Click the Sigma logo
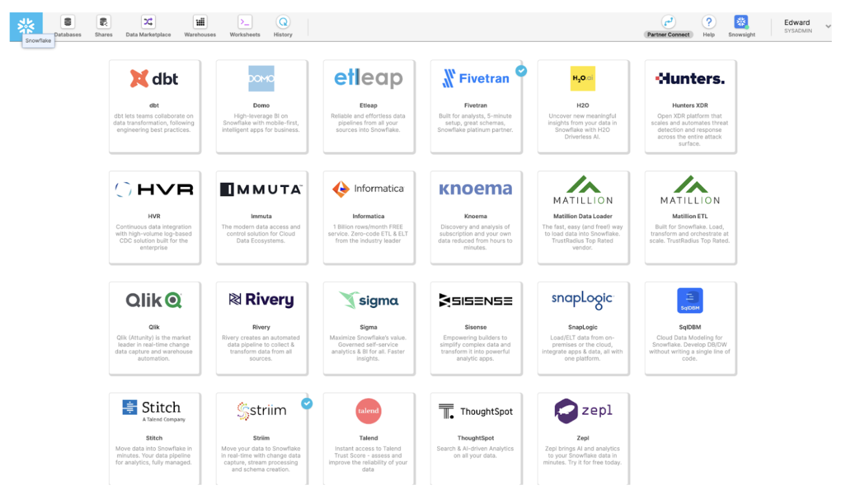This screenshot has width=842, height=504. [x=369, y=300]
